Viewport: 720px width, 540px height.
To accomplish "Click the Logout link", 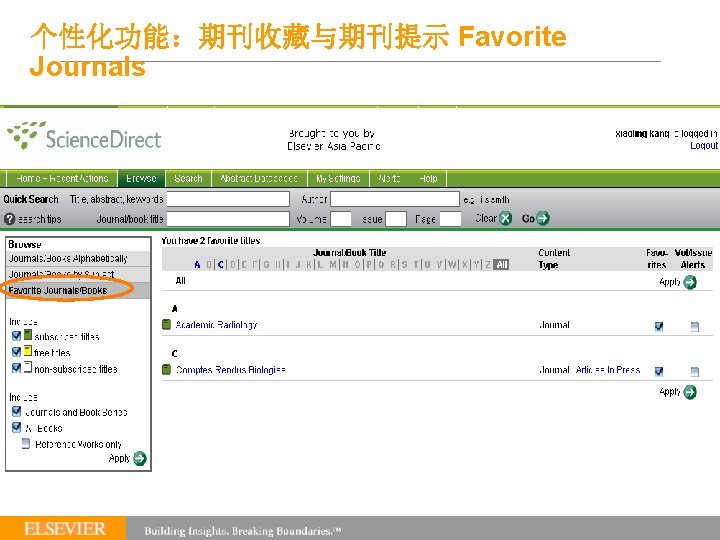I will pyautogui.click(x=704, y=146).
